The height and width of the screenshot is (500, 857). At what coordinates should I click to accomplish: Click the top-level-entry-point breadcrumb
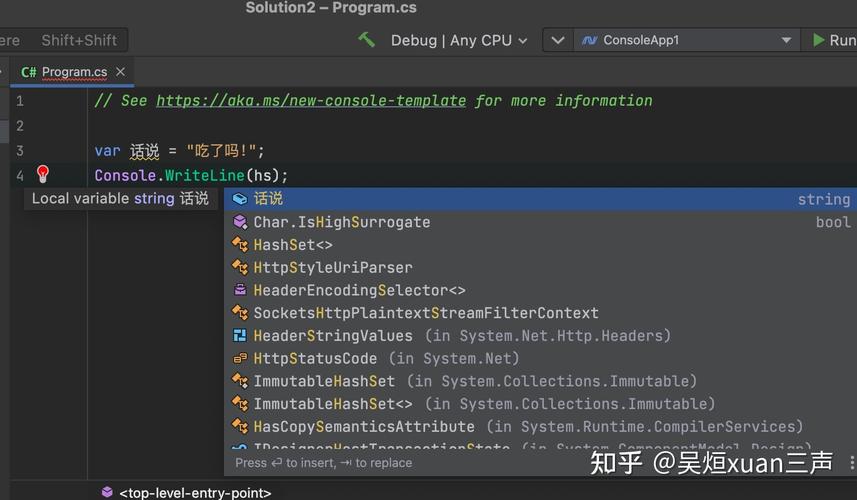click(x=195, y=493)
